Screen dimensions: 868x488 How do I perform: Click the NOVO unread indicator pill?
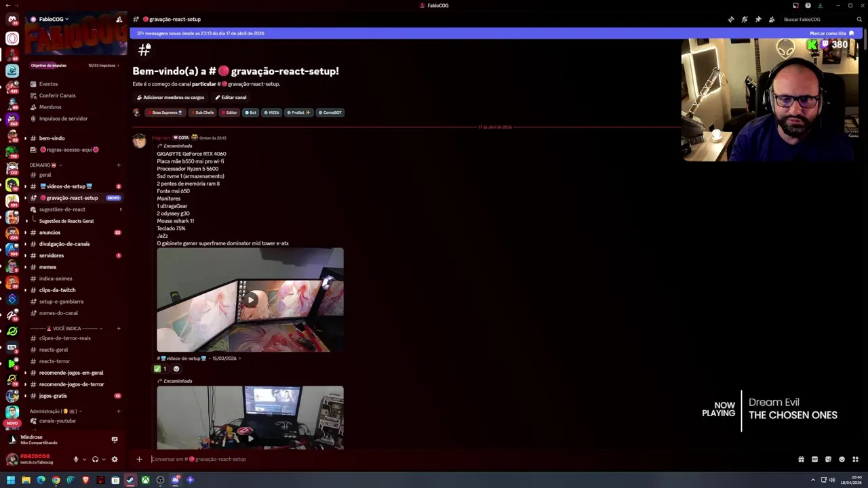click(12, 423)
